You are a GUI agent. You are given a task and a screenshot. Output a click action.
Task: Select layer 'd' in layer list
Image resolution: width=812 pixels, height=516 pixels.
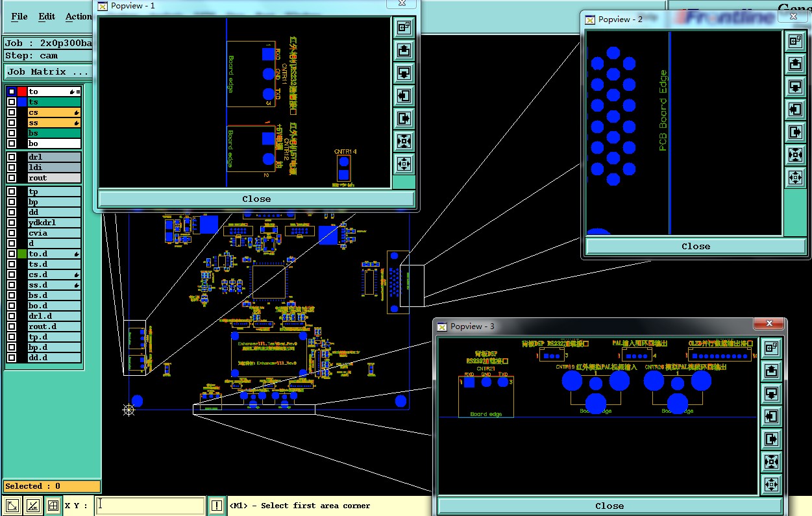click(54, 243)
